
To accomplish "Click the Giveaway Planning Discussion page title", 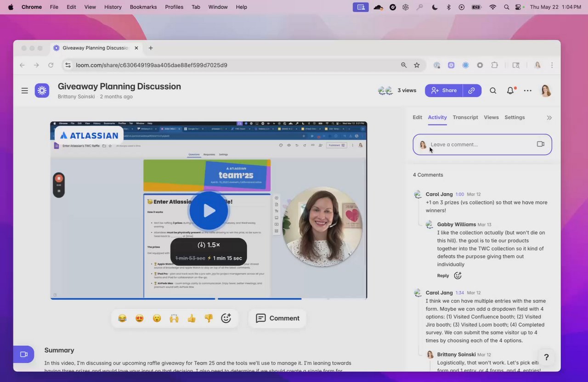I will pos(119,86).
